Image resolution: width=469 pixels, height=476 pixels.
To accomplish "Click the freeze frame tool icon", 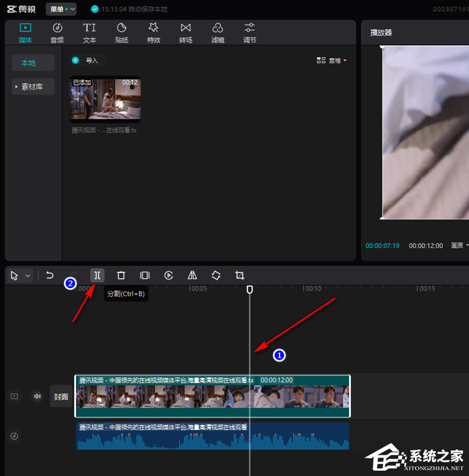I will 145,275.
